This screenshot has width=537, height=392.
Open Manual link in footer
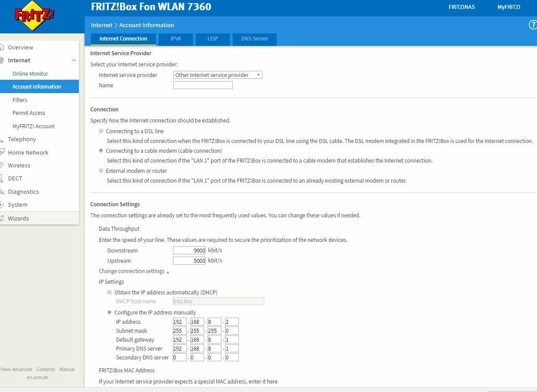coord(67,369)
